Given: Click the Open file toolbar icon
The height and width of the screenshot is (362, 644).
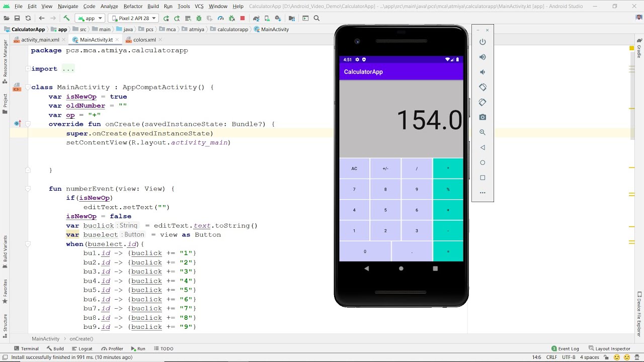Looking at the screenshot, I should tap(6, 18).
